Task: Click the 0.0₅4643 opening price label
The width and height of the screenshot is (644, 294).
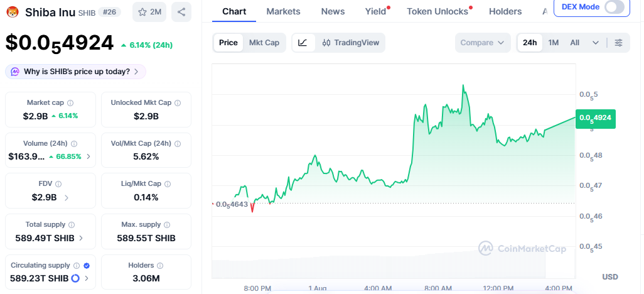Action: 231,204
